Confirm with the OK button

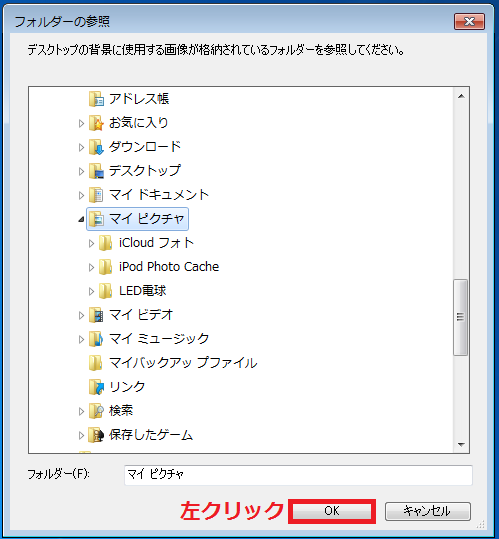pyautogui.click(x=332, y=511)
